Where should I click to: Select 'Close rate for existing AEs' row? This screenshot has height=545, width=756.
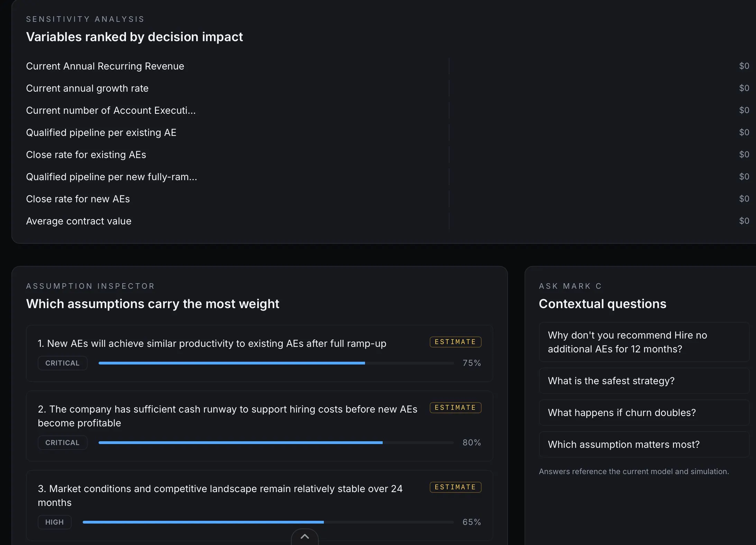[388, 155]
